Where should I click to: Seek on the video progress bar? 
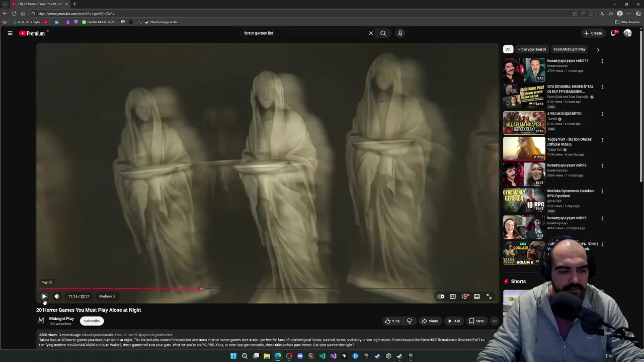tap(267, 289)
